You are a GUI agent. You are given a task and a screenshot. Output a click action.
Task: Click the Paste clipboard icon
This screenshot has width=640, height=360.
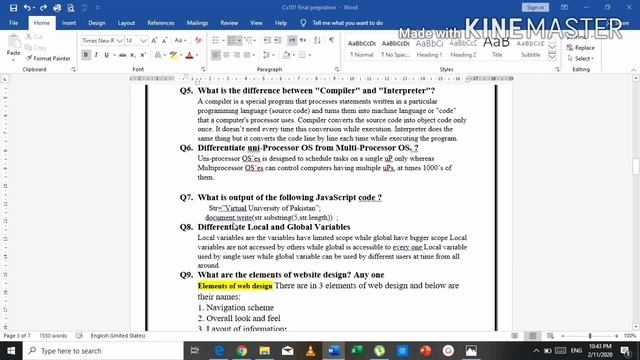coord(13,41)
